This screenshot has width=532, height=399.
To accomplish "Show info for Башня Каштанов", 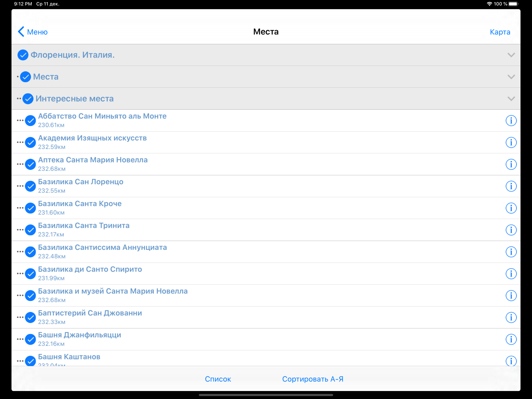I will pyautogui.click(x=511, y=361).
